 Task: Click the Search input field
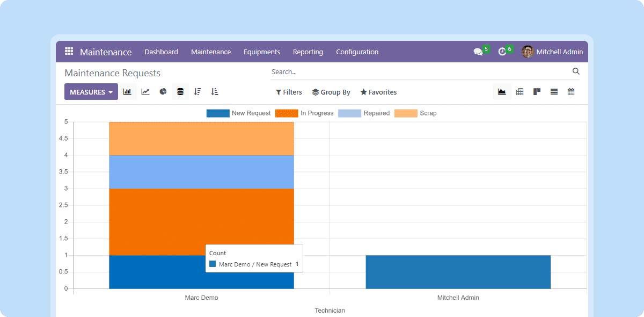tap(419, 71)
